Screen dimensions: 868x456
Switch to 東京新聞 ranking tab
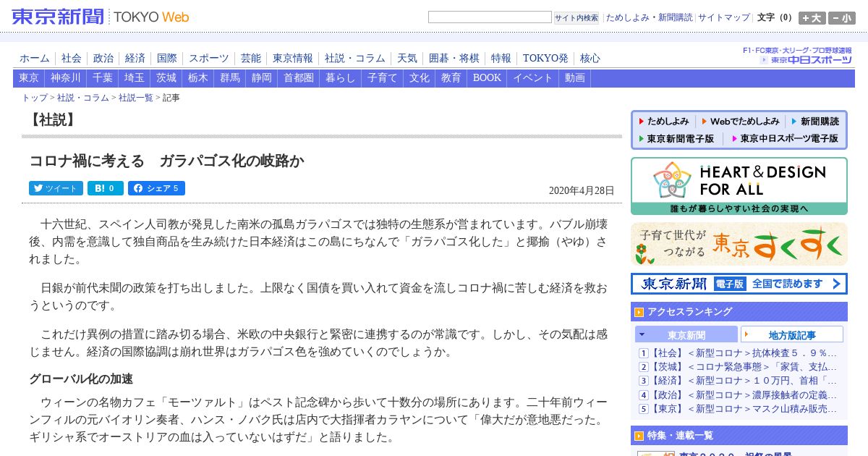click(x=686, y=334)
